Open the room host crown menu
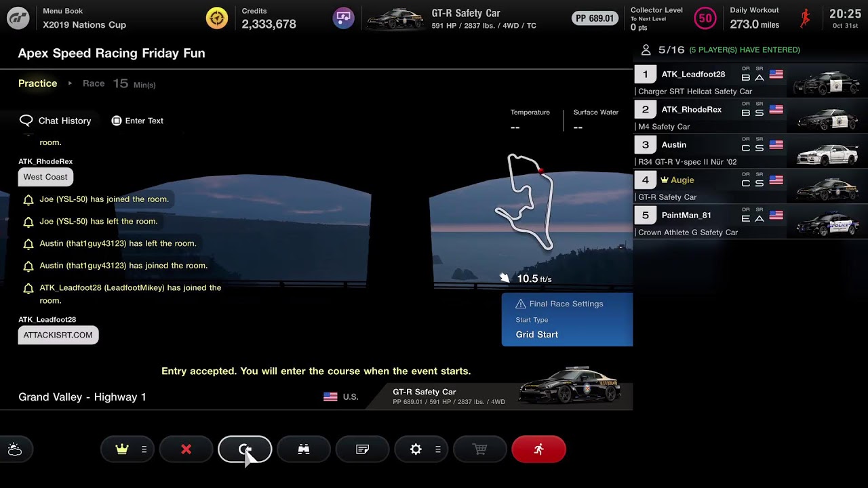The image size is (868, 488). pyautogui.click(x=127, y=449)
